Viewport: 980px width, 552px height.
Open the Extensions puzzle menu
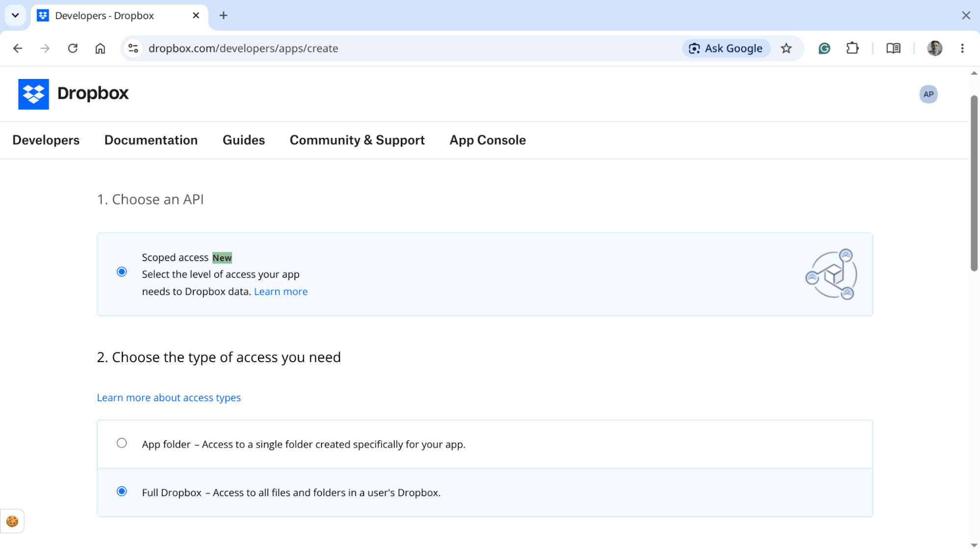[x=853, y=48]
